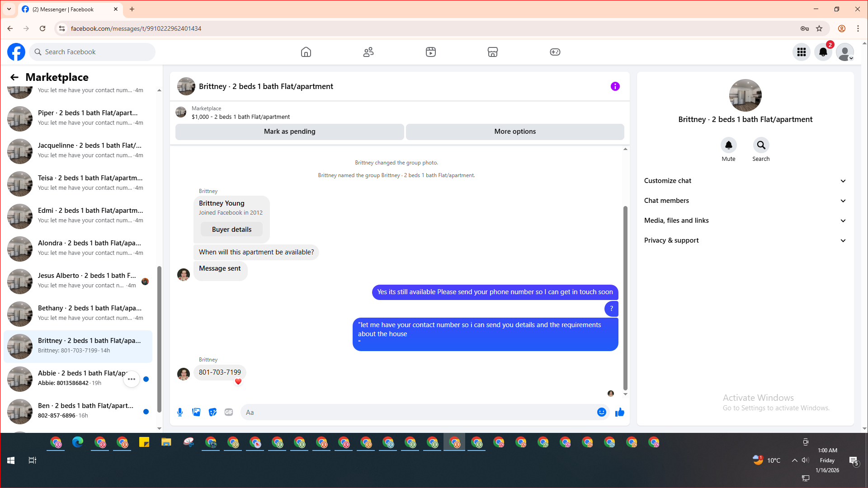Open Facebook notifications bell
This screenshot has height=488, width=868.
tap(823, 52)
